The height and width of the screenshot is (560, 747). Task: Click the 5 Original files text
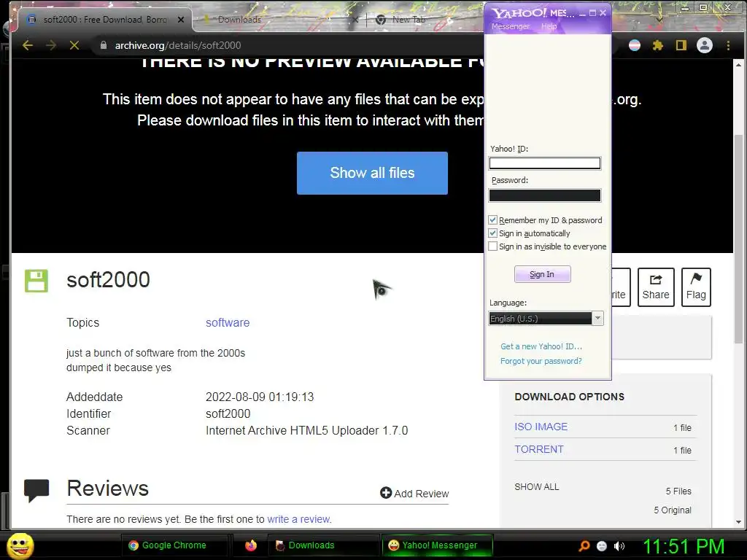pos(672,510)
